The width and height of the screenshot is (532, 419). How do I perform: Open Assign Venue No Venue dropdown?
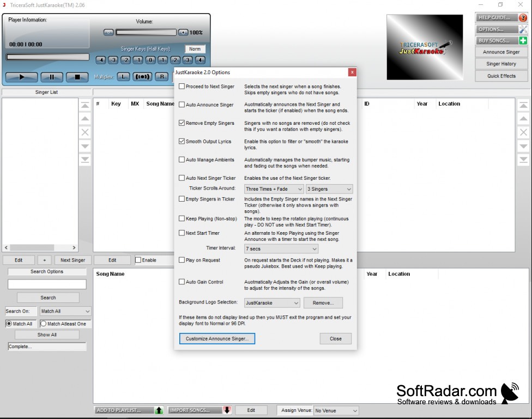pos(336,410)
